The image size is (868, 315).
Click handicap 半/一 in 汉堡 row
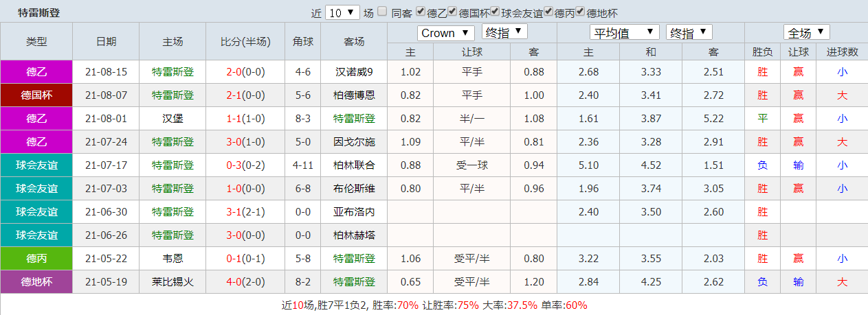(471, 118)
